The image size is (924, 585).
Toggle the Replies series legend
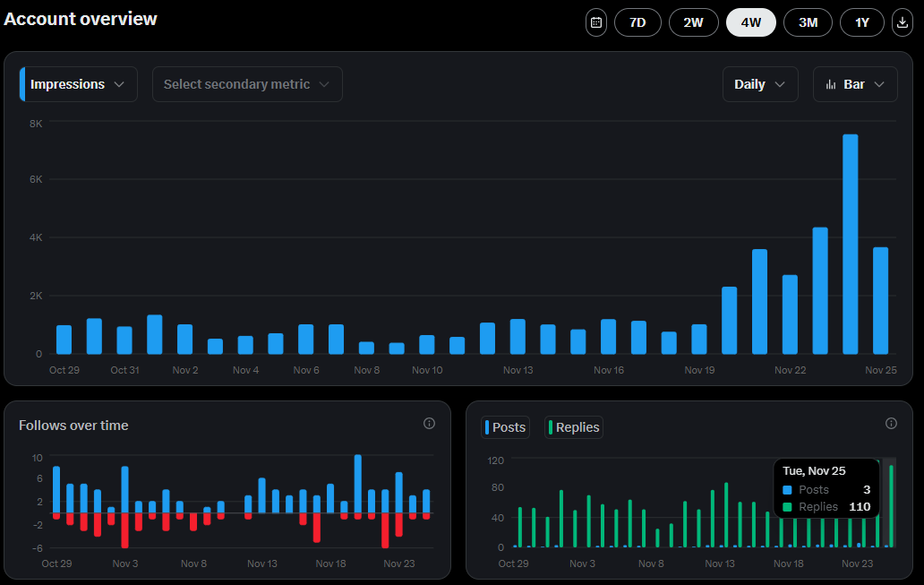[x=574, y=427]
